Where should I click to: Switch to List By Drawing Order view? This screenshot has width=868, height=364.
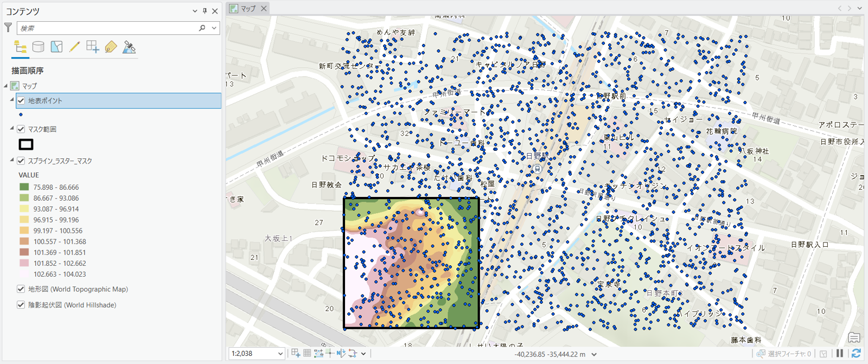20,47
